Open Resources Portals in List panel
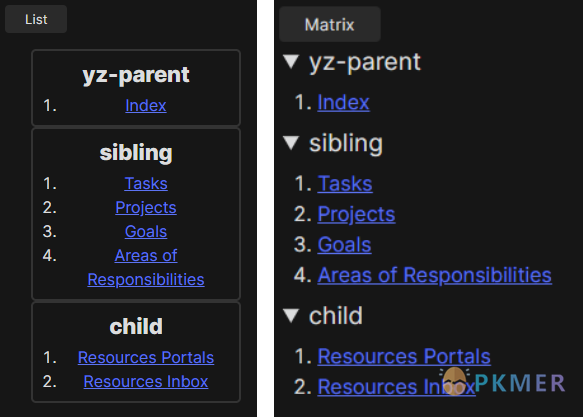583x417 pixels. [x=146, y=358]
